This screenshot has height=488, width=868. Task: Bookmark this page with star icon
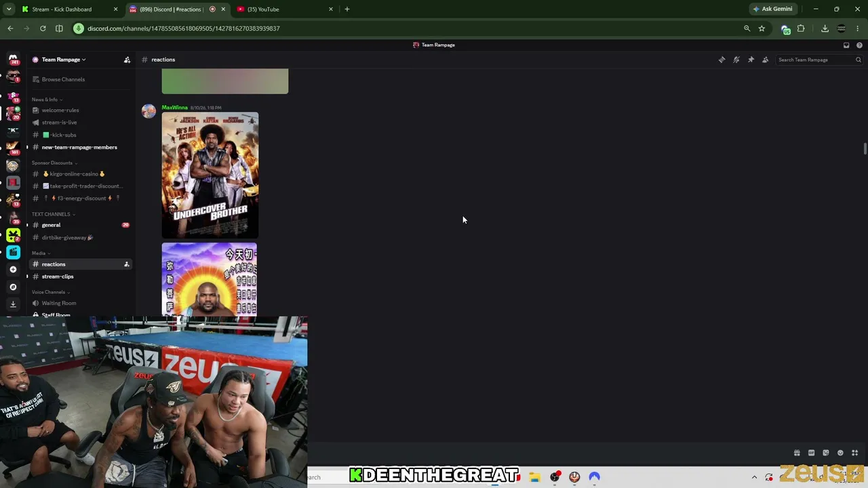(762, 28)
